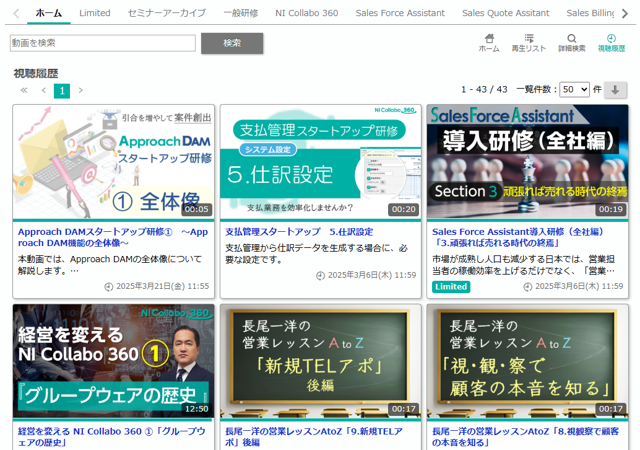
Task: Open 経営を変える NI Collabo 360 ① link
Action: tap(111, 437)
